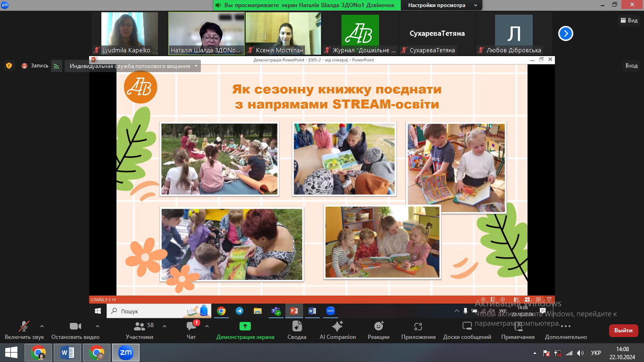Open the Дополнительно more menu
The width and height of the screenshot is (644, 362).
(x=566, y=326)
